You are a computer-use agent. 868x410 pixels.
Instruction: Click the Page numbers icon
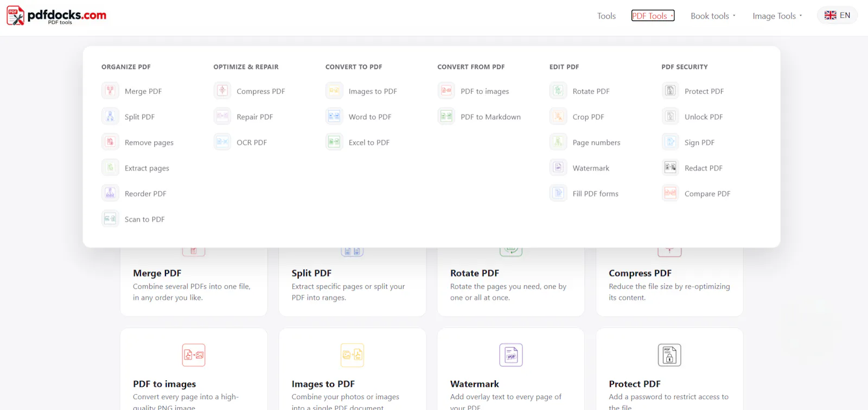pyautogui.click(x=558, y=142)
